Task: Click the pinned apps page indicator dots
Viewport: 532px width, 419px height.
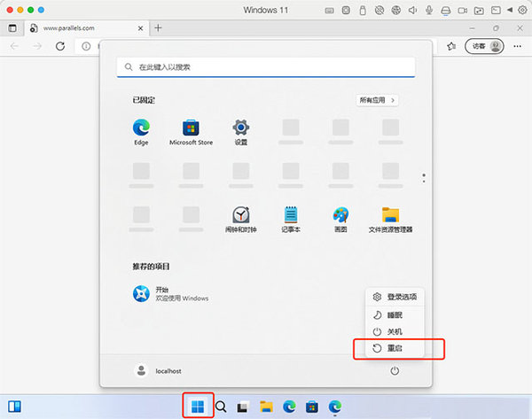Action: point(424,178)
